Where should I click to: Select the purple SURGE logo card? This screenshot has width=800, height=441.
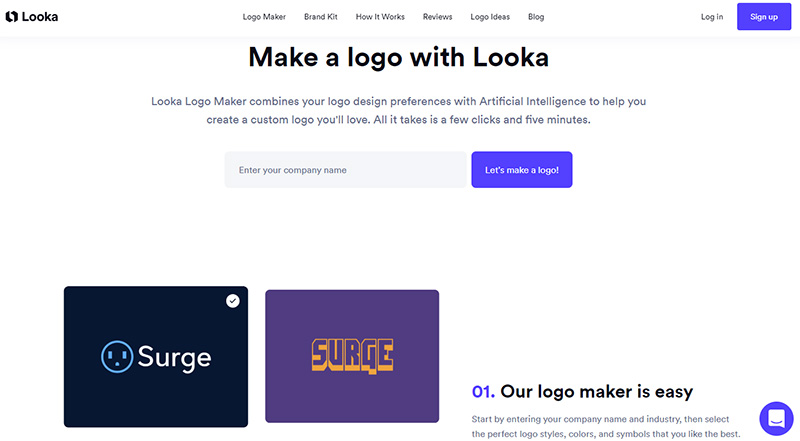click(352, 356)
